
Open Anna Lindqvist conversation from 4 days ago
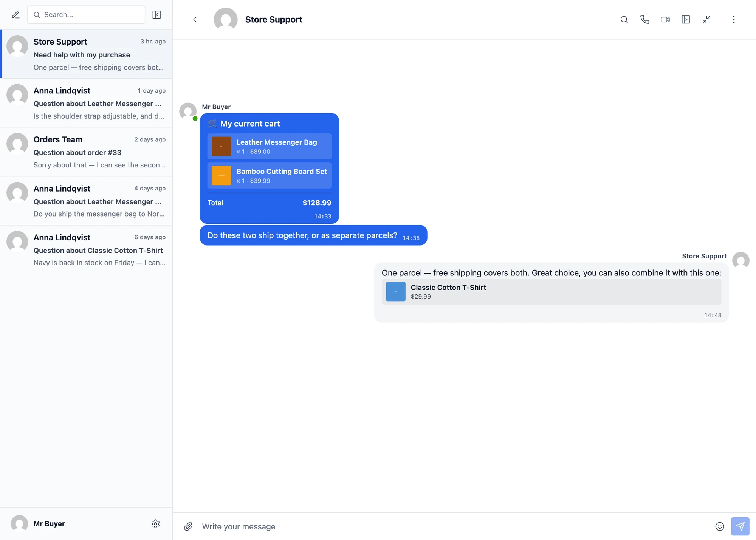click(x=86, y=201)
